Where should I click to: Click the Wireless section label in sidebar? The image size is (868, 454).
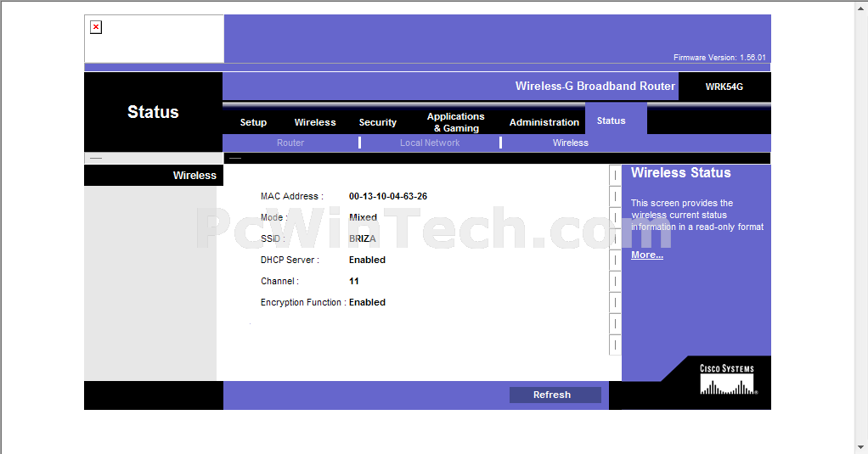(x=194, y=176)
